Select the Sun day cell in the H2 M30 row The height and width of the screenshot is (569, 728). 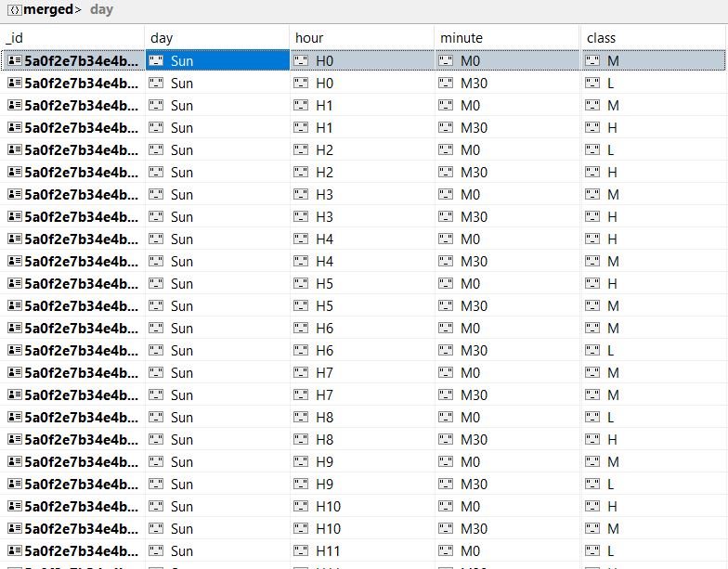217,172
